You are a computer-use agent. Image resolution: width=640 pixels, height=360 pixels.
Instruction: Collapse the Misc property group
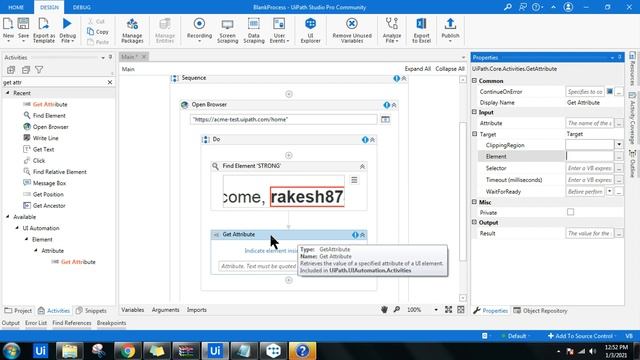474,202
